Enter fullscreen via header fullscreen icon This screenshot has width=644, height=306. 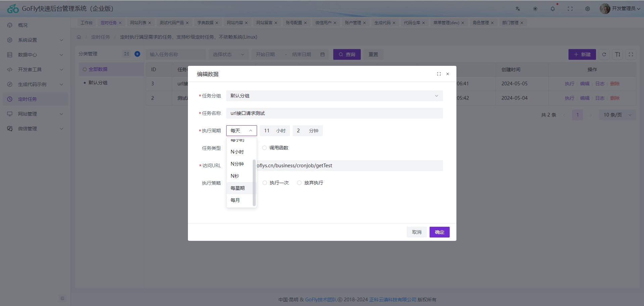click(x=570, y=9)
